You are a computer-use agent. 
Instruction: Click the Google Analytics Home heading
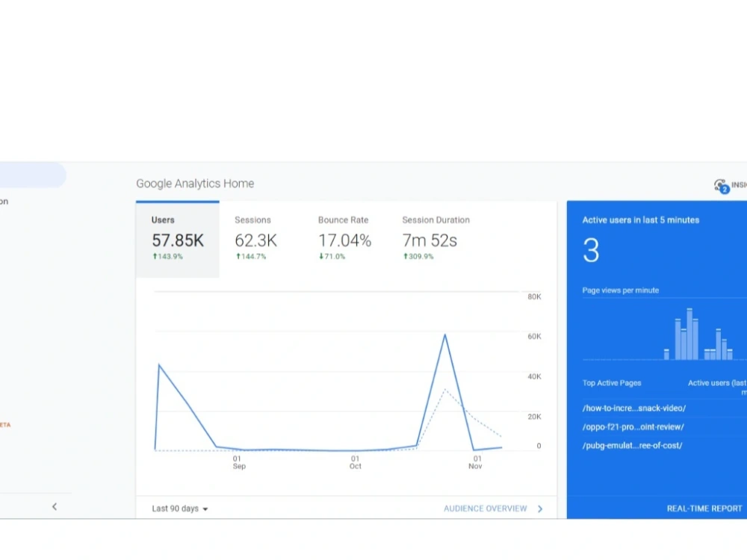195,184
